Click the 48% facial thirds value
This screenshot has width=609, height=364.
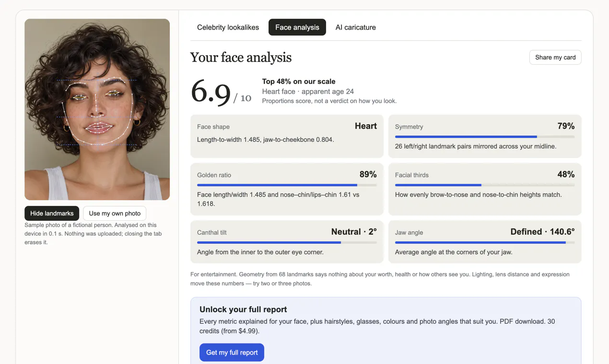566,174
